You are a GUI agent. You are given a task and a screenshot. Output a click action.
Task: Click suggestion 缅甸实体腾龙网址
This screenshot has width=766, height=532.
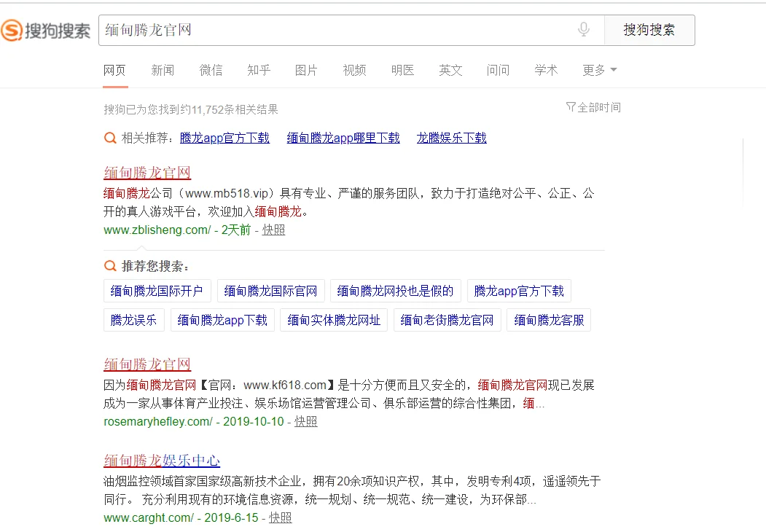[x=334, y=320]
